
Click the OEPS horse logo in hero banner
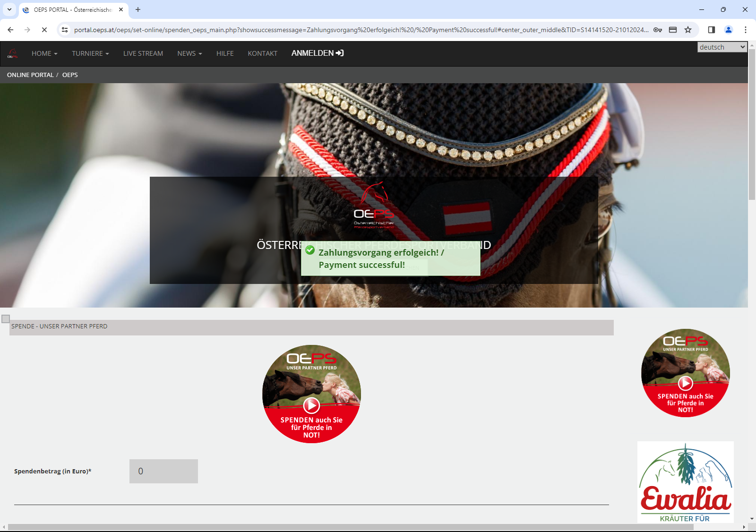tap(374, 206)
